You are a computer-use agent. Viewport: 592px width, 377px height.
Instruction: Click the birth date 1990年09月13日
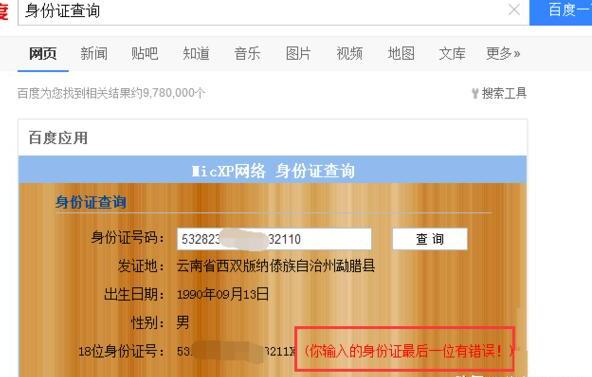click(223, 294)
